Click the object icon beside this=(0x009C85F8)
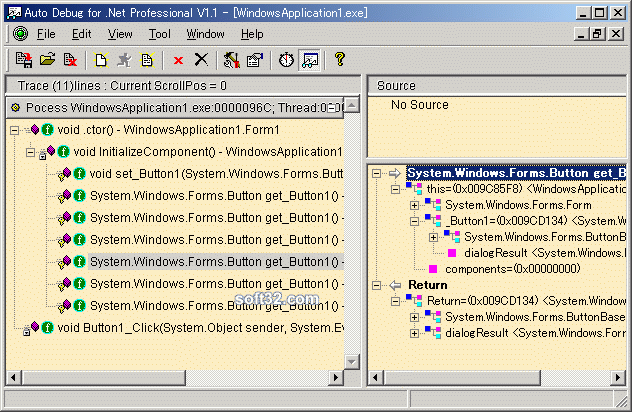 [414, 188]
